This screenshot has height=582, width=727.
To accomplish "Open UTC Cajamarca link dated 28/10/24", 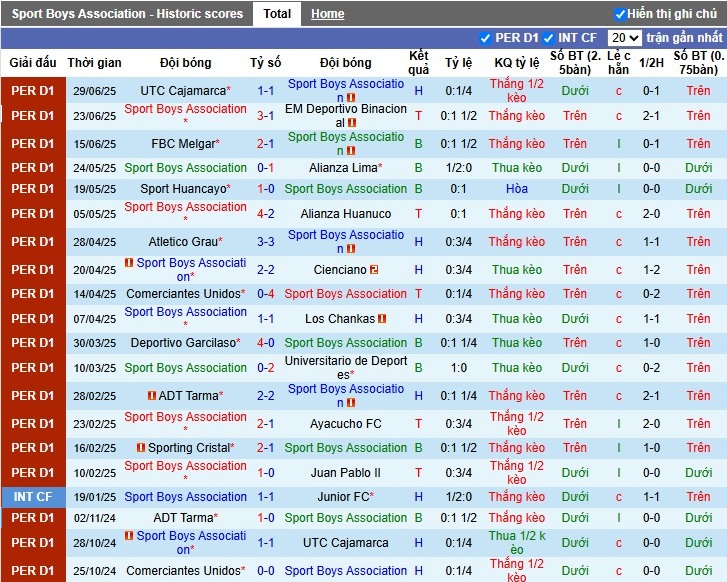I will [x=346, y=543].
